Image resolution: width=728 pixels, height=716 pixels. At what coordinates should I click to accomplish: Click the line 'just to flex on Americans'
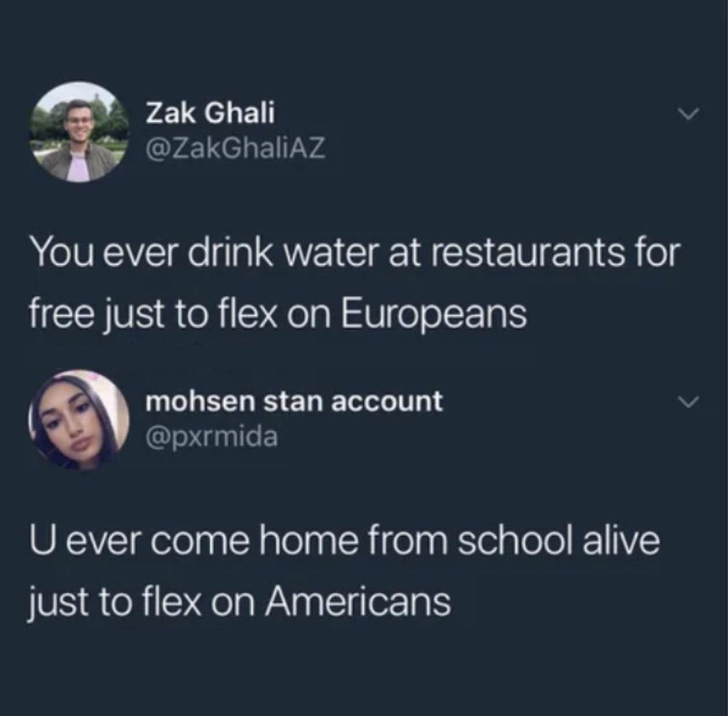click(x=239, y=602)
